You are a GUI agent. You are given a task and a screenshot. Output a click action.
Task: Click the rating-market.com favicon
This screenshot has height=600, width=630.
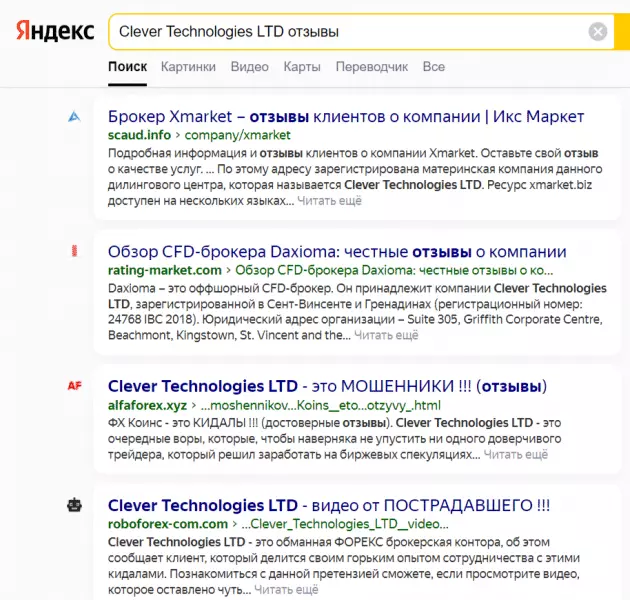click(x=74, y=251)
